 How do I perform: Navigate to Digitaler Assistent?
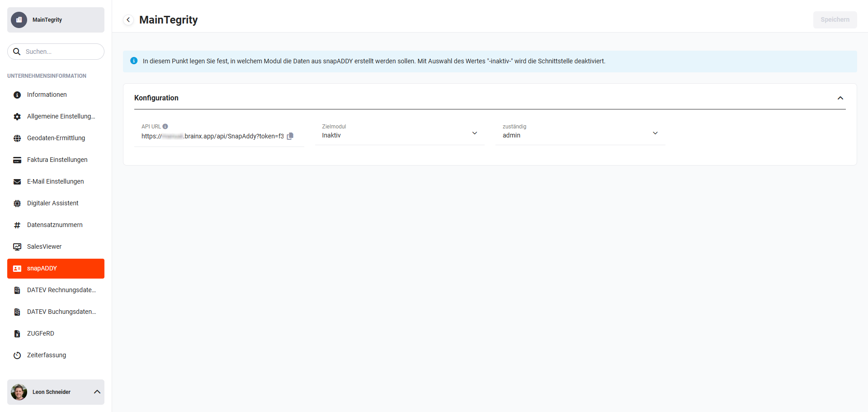coord(56,204)
